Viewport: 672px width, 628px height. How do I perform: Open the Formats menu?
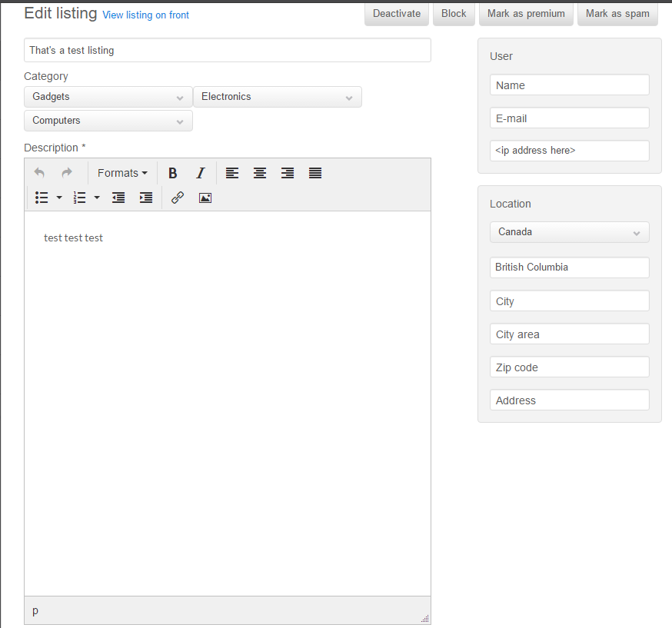(122, 173)
